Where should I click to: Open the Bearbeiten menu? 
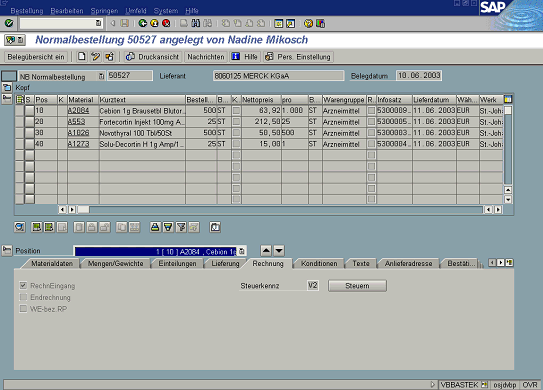pos(67,11)
